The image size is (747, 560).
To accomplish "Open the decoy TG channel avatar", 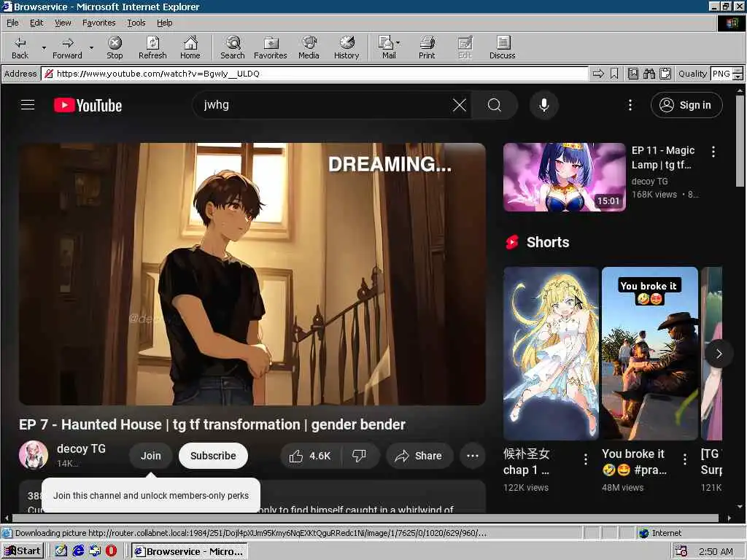I will click(x=34, y=455).
